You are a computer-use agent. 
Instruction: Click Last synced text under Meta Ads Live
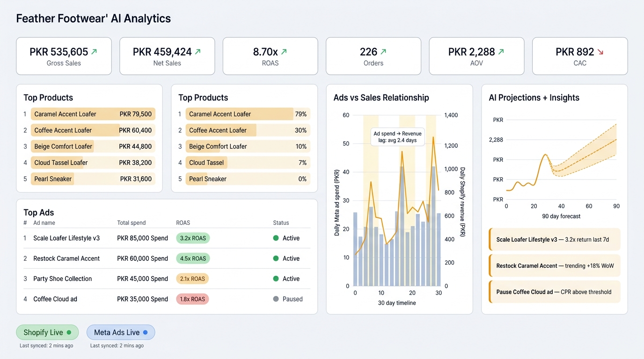[117, 346]
